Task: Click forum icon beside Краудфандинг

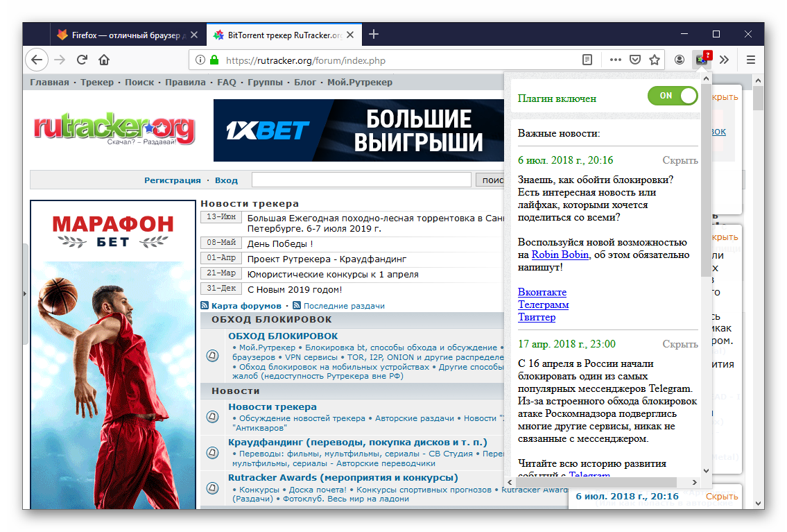Action: [x=213, y=453]
